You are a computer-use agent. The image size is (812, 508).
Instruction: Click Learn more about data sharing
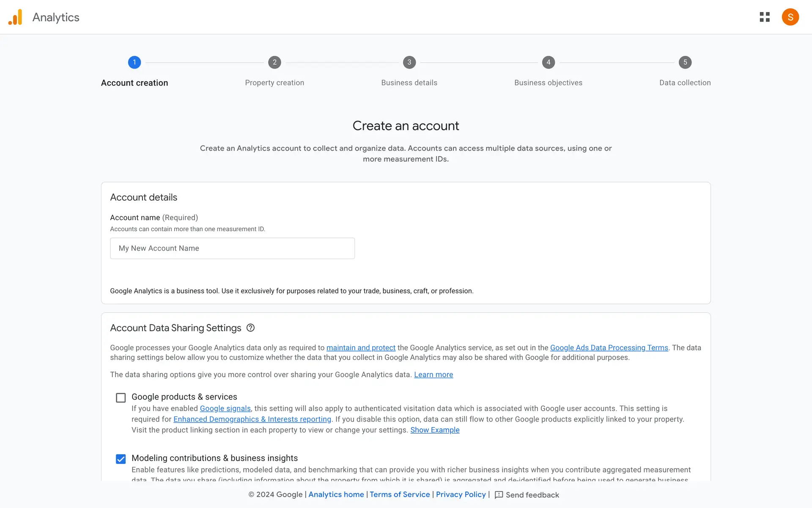[x=433, y=375]
